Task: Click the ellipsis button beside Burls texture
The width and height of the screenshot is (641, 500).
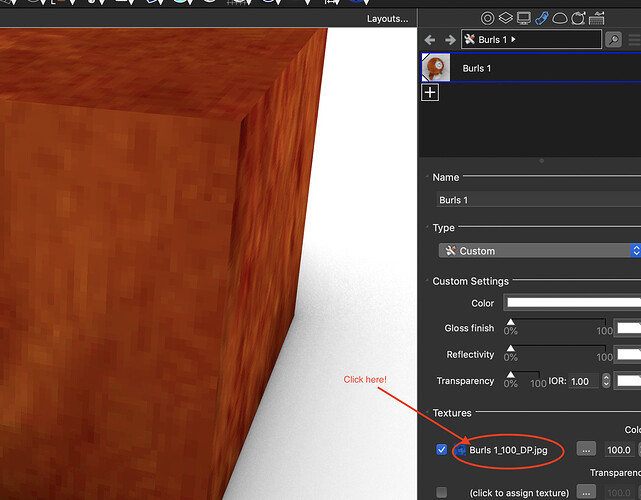Action: pos(586,449)
